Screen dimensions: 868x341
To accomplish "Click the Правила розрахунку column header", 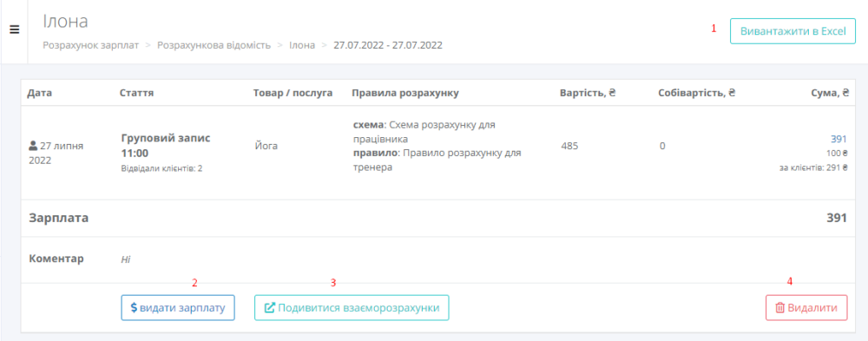I will coord(405,93).
